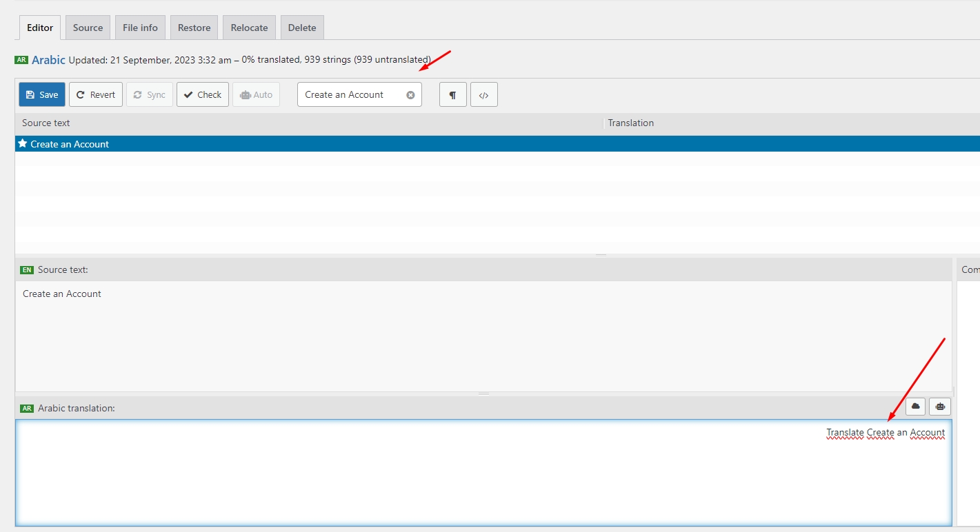The image size is (980, 532).
Task: Click the Auto translate robot button
Action: pos(256,95)
